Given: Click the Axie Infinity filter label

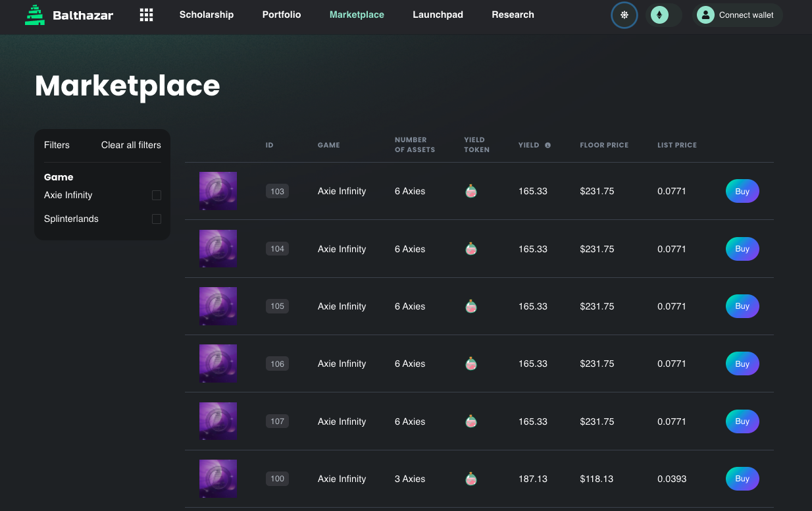Looking at the screenshot, I should pos(68,195).
